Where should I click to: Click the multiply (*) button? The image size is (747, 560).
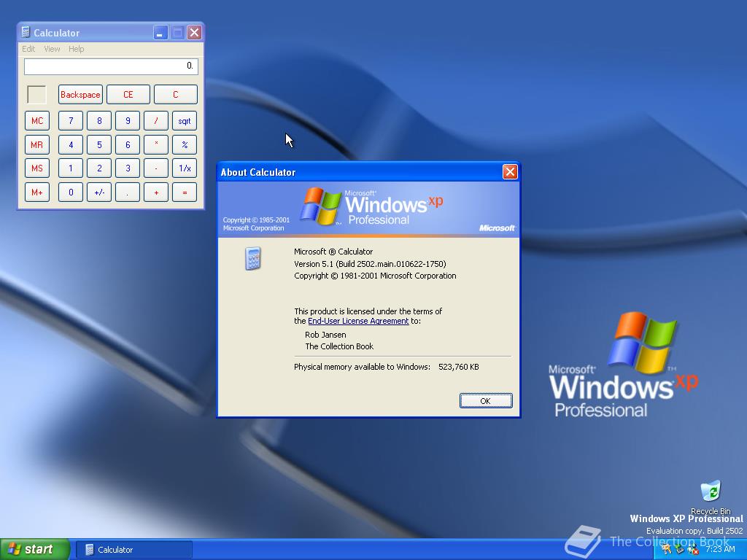point(156,145)
